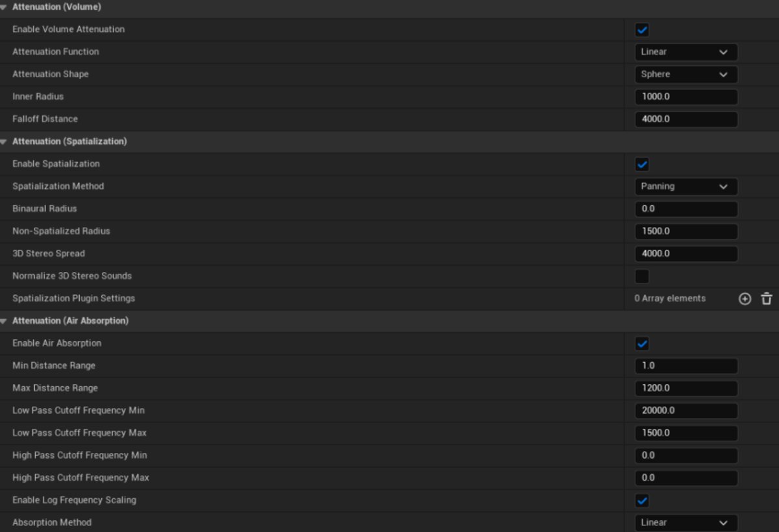The width and height of the screenshot is (779, 532).
Task: Select the Absorption Method property label
Action: [52, 523]
